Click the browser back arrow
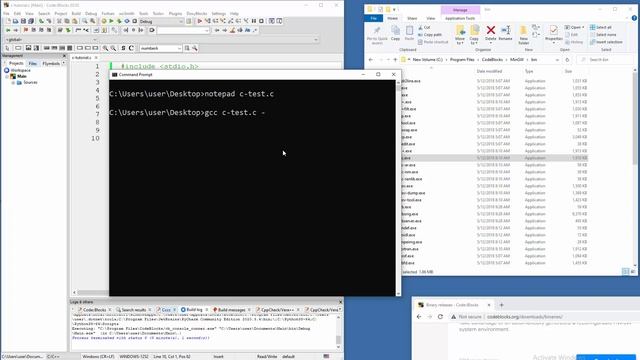Image resolution: width=640 pixels, height=360 pixels. point(419,317)
